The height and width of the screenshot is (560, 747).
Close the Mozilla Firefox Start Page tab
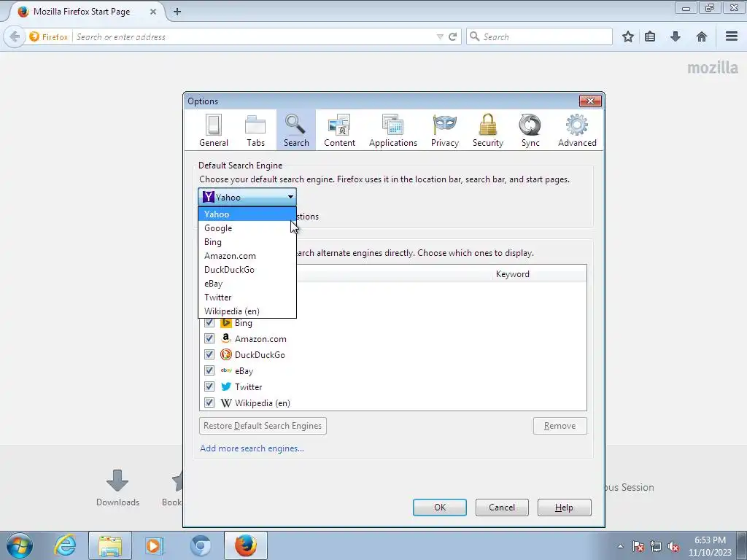pos(153,12)
